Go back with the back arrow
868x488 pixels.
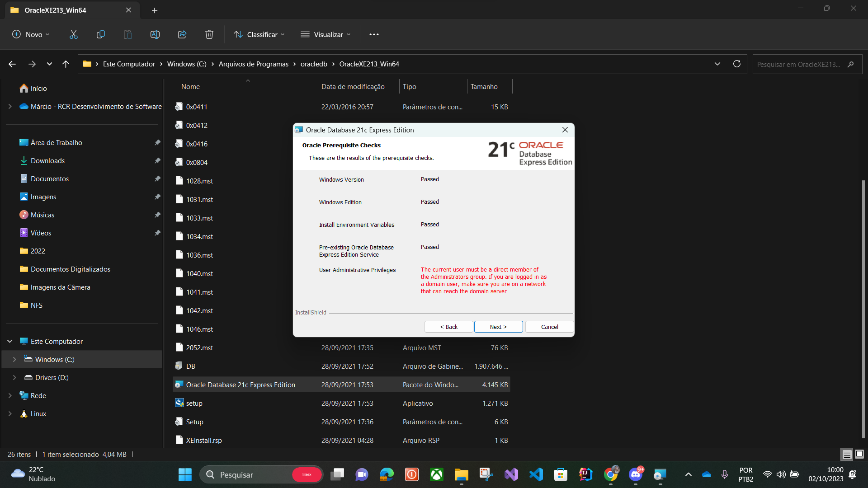tap(12, 64)
